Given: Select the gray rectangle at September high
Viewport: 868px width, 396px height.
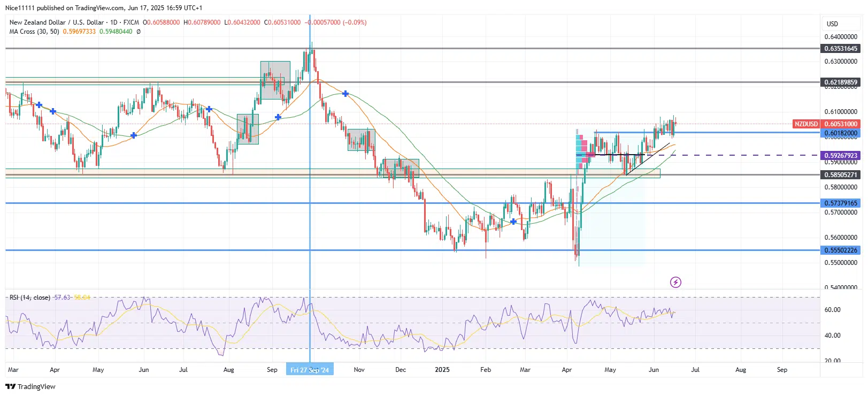Looking at the screenshot, I should coord(275,80).
